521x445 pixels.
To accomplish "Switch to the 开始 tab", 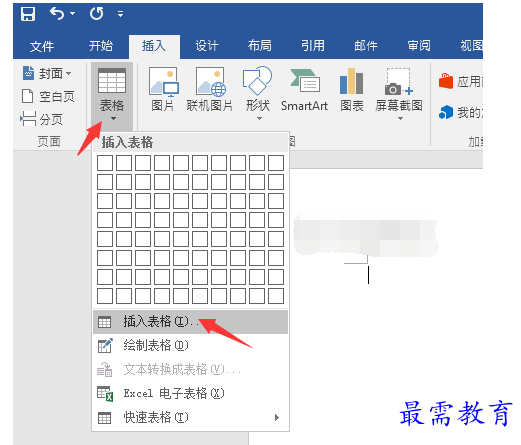I will tap(101, 46).
